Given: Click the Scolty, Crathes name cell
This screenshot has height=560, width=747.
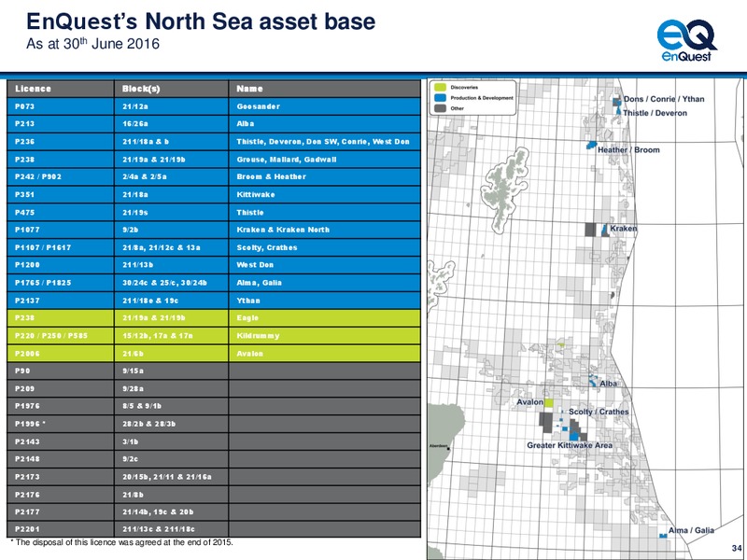Looking at the screenshot, I should tap(325, 247).
